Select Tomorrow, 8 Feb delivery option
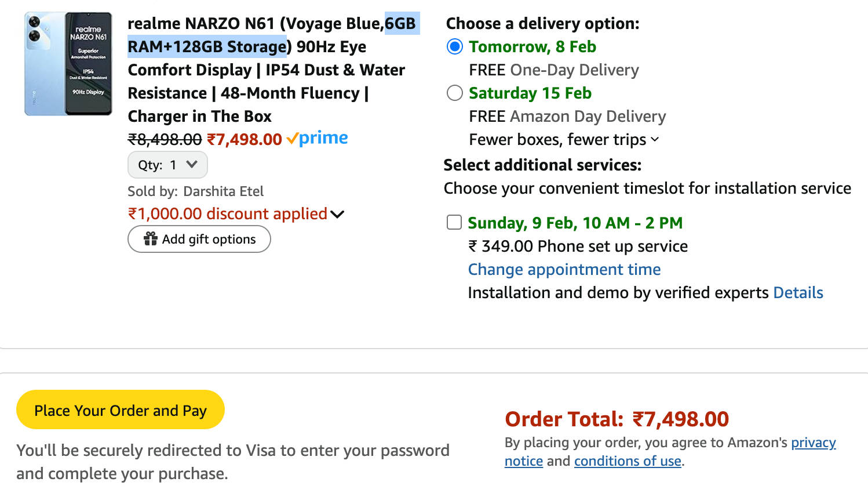The image size is (868, 493). pos(455,46)
